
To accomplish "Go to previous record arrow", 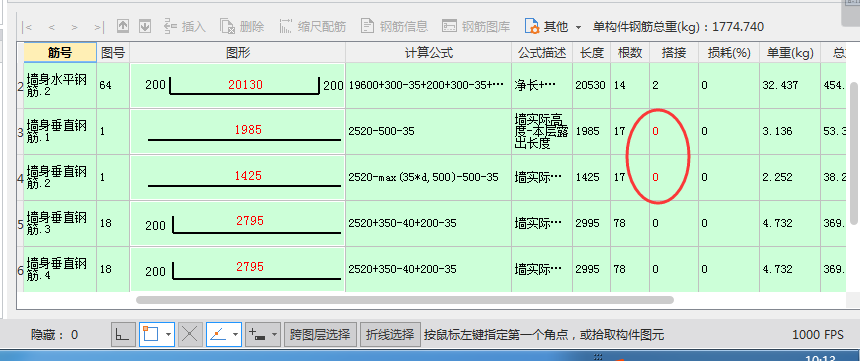I will (x=52, y=26).
